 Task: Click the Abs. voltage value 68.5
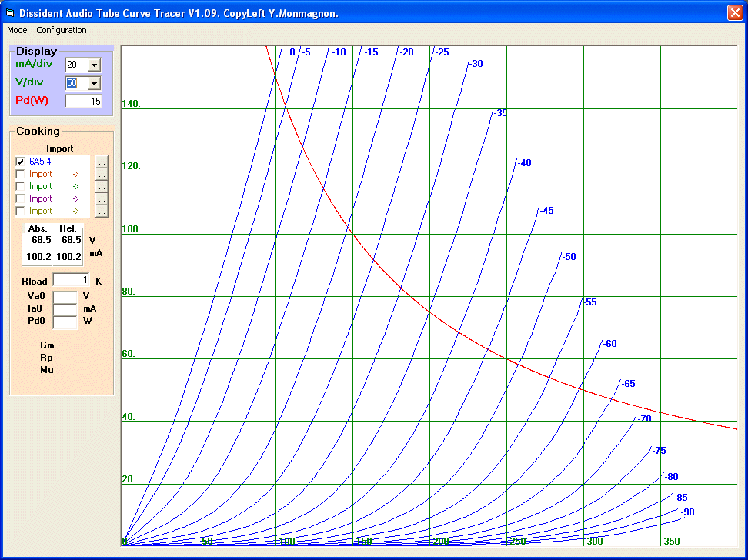click(42, 240)
